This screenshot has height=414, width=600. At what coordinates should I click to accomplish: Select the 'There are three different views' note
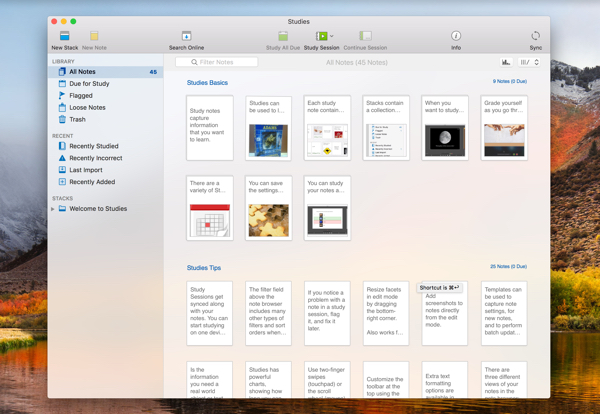click(x=504, y=380)
